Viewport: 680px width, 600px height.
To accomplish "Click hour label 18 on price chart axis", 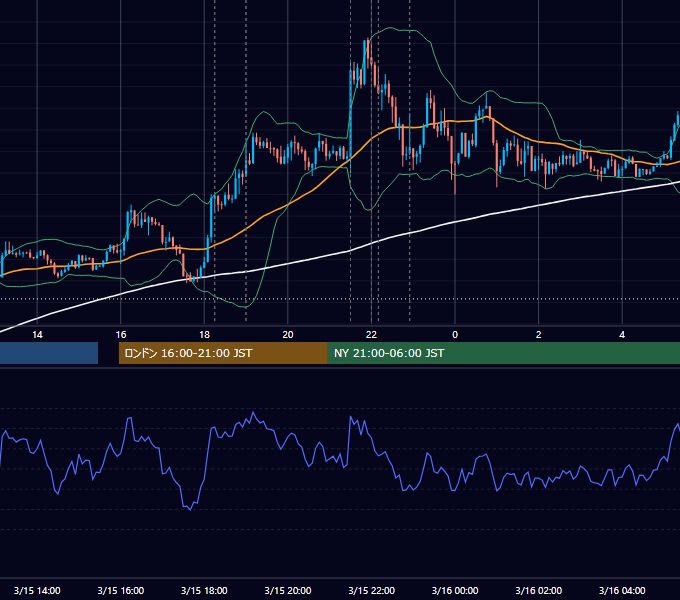I will click(x=204, y=335).
